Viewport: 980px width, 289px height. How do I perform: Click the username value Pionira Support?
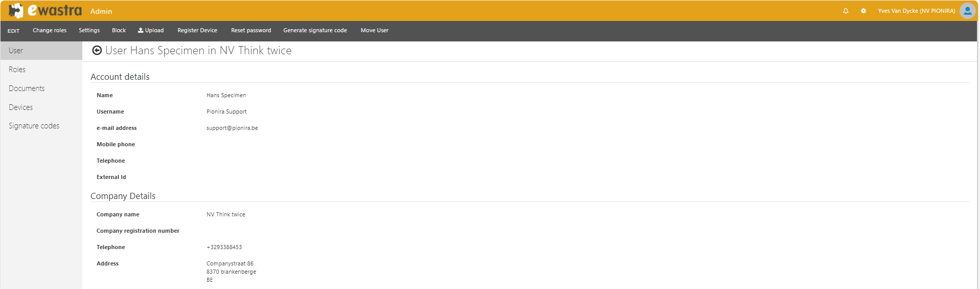coord(226,112)
